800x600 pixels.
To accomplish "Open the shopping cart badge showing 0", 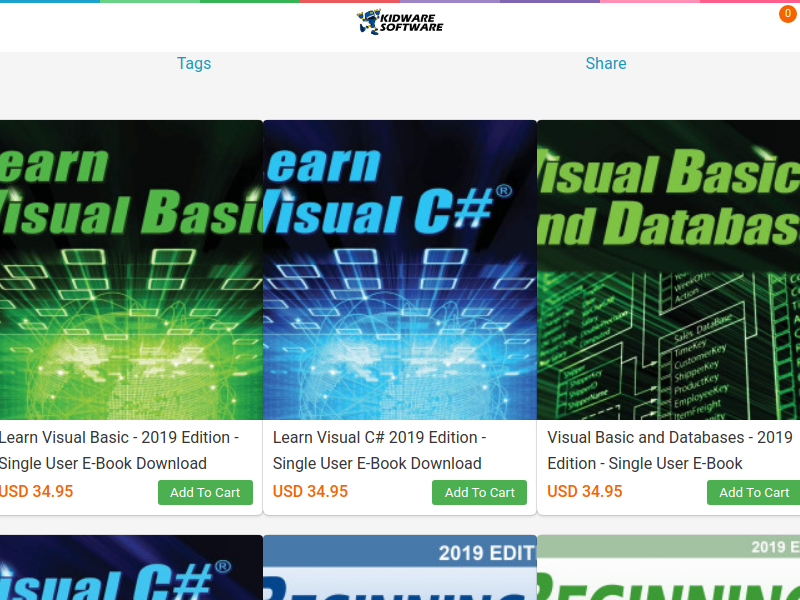I will (789, 14).
